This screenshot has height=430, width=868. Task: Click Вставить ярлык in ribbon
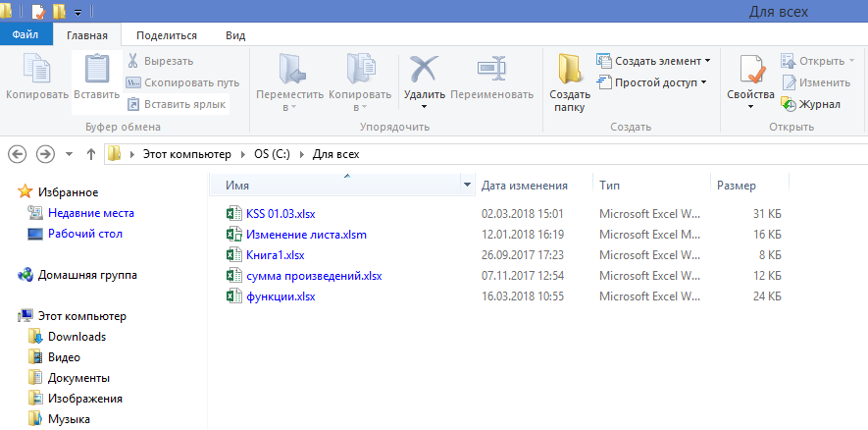(x=177, y=104)
